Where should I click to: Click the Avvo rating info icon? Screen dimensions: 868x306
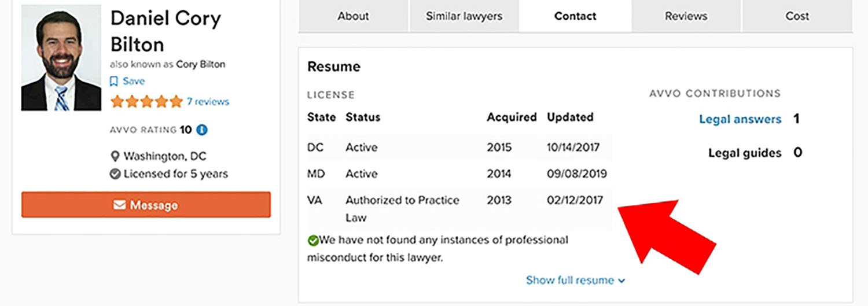[201, 130]
